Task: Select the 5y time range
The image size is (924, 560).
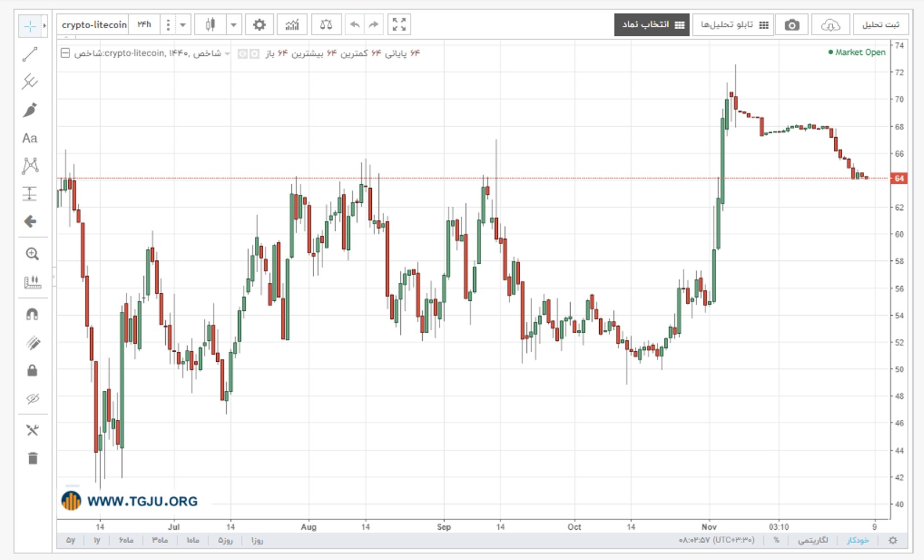Action: (x=71, y=540)
